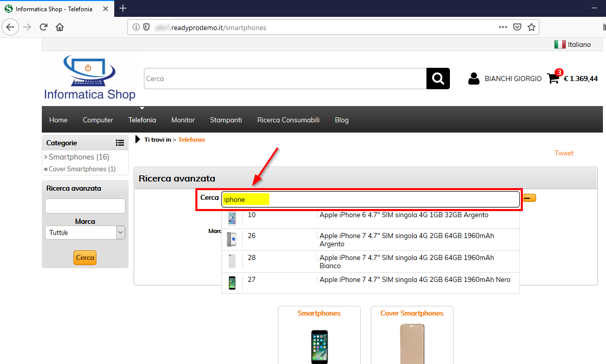Open the Cover Smartphones category card title

coord(412,313)
